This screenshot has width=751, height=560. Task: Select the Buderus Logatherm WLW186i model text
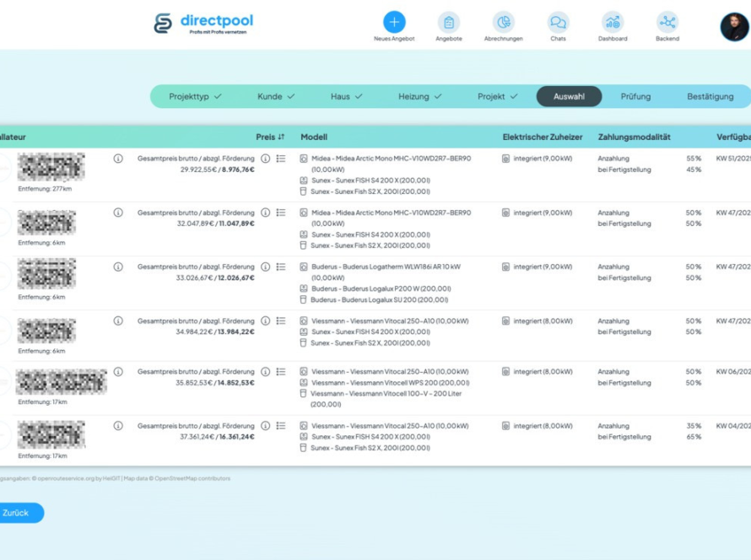[x=386, y=267]
